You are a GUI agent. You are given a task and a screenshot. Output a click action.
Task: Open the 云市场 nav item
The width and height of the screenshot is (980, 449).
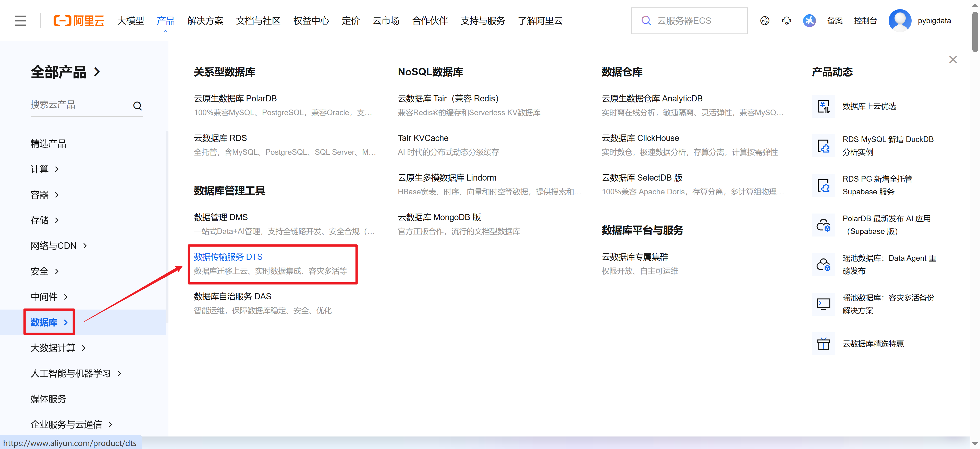pyautogui.click(x=386, y=21)
